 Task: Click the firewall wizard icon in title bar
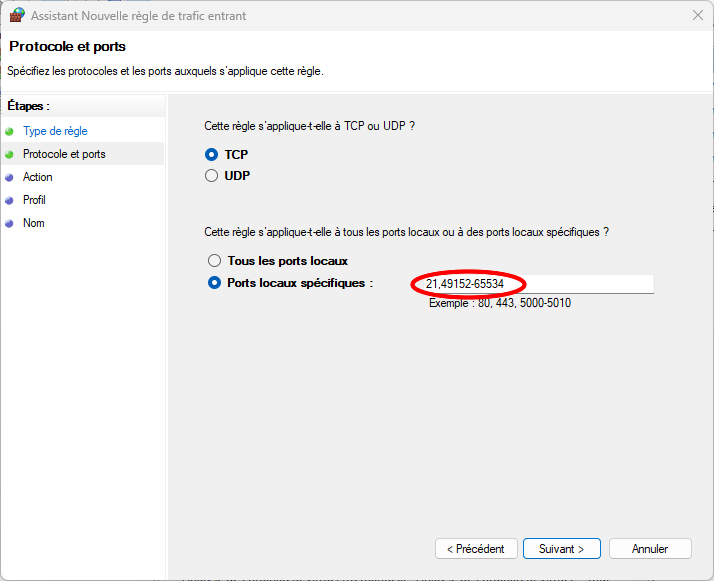[x=16, y=16]
